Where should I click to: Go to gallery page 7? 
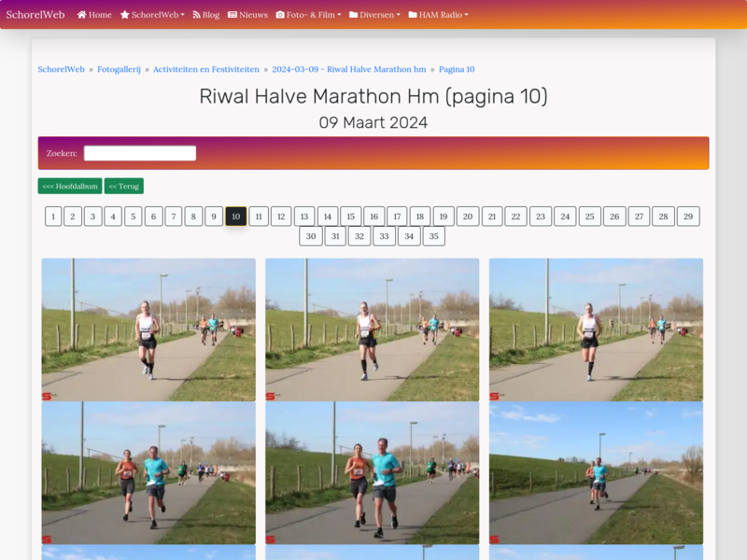pos(174,217)
